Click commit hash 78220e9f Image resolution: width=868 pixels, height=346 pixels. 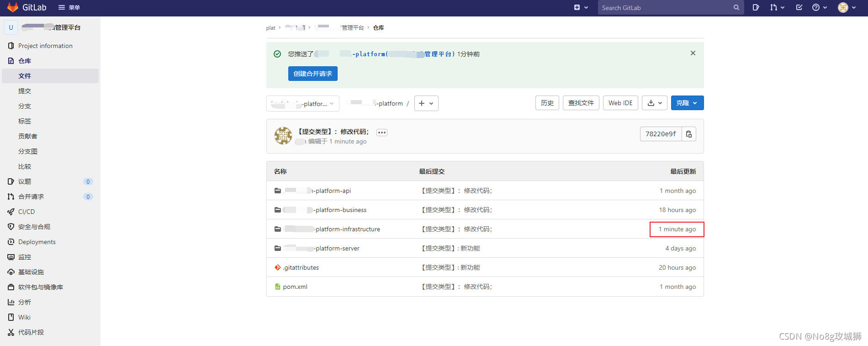click(661, 134)
